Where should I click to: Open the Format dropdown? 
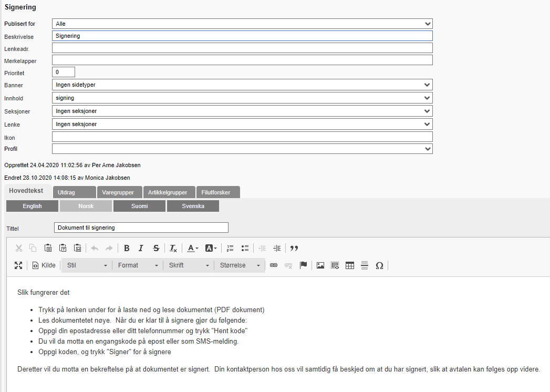(138, 265)
